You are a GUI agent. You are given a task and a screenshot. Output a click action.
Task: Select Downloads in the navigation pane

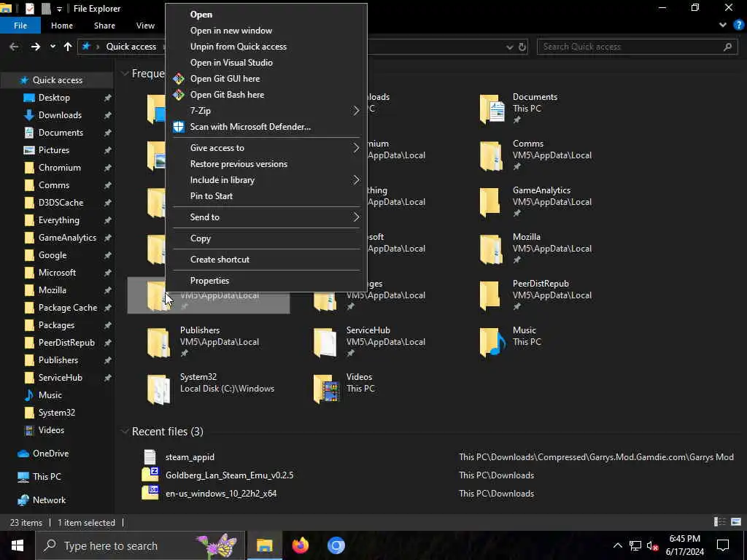[x=60, y=115]
